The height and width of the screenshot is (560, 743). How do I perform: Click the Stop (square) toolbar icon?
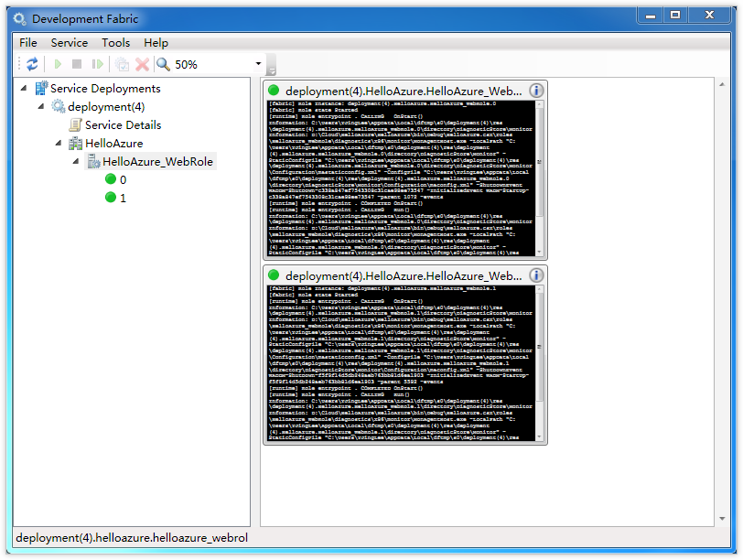click(77, 64)
